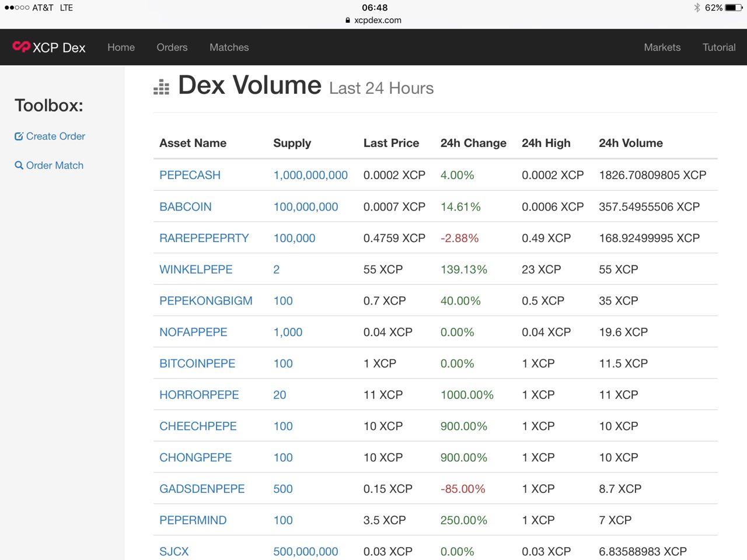Click the Asset Name column header

tap(193, 143)
